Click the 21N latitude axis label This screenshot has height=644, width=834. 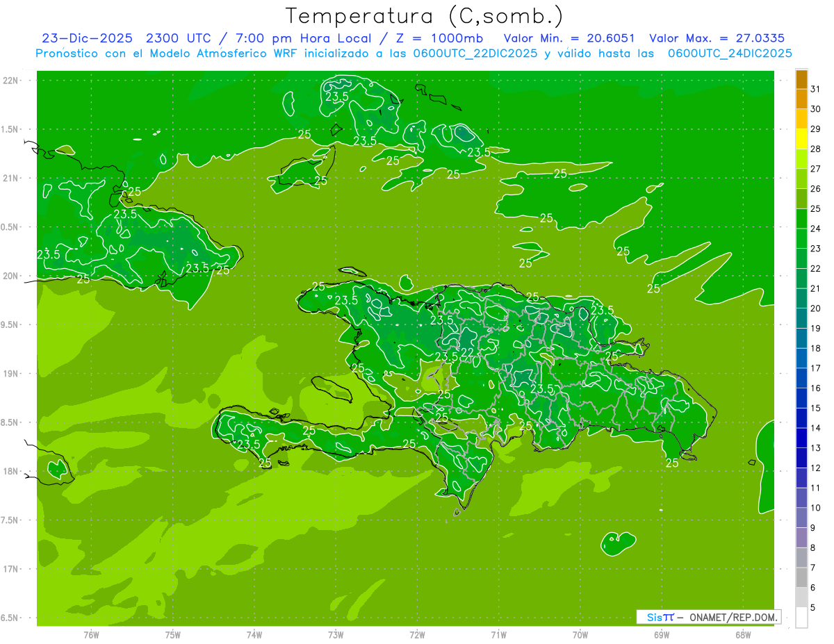11,179
